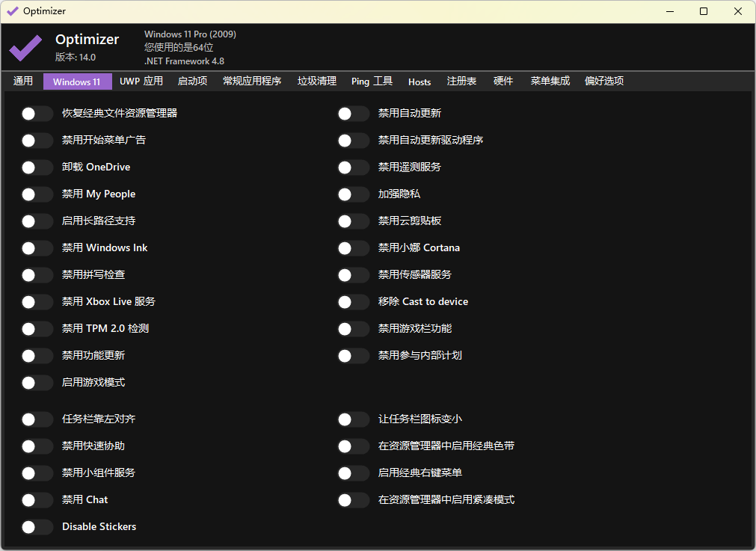The height and width of the screenshot is (551, 756).
Task: Toggle 卸载 OneDrive switch
Action: 37,167
